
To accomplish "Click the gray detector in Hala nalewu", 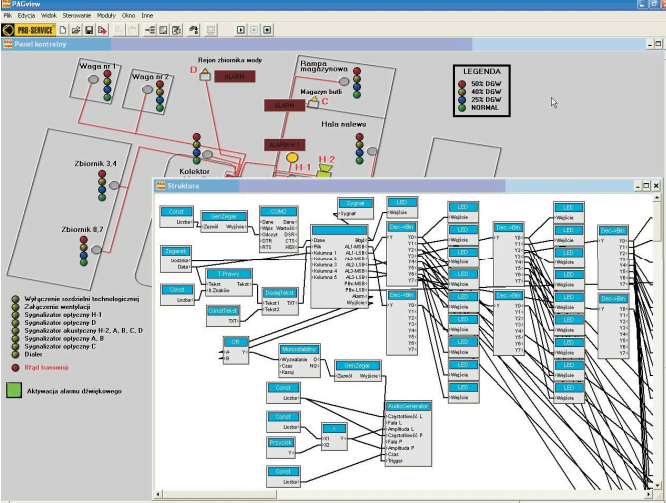I will click(x=372, y=151).
